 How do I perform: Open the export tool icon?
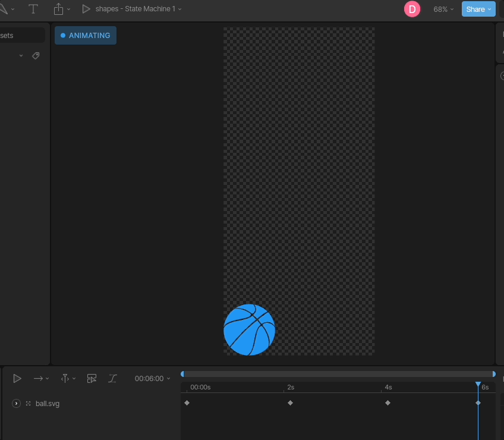tap(58, 9)
